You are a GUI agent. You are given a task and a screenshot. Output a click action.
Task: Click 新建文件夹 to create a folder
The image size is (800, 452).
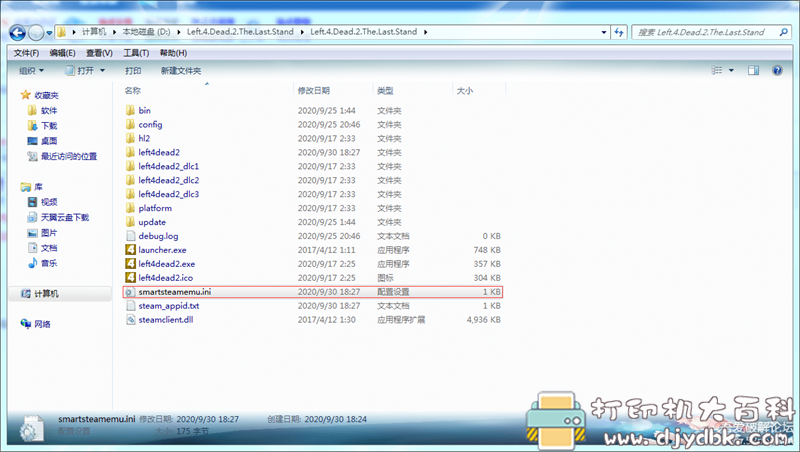pos(181,70)
